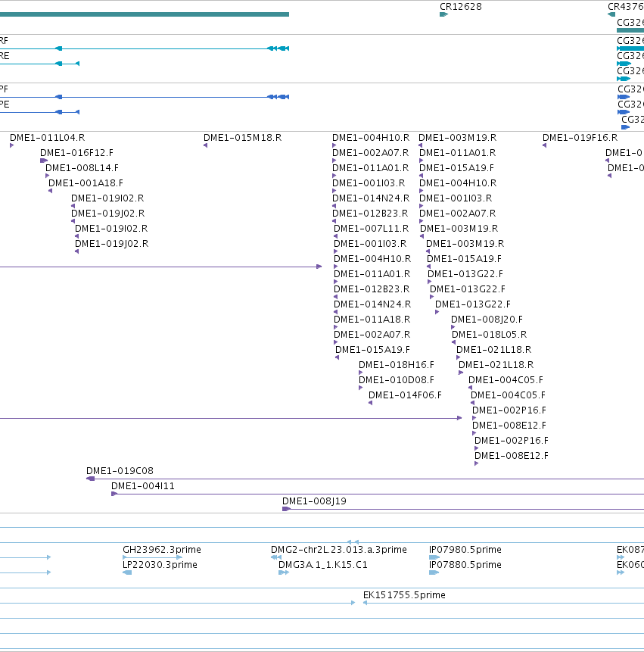Select the DME1-014F06.F label
The width and height of the screenshot is (644, 652).
click(405, 395)
